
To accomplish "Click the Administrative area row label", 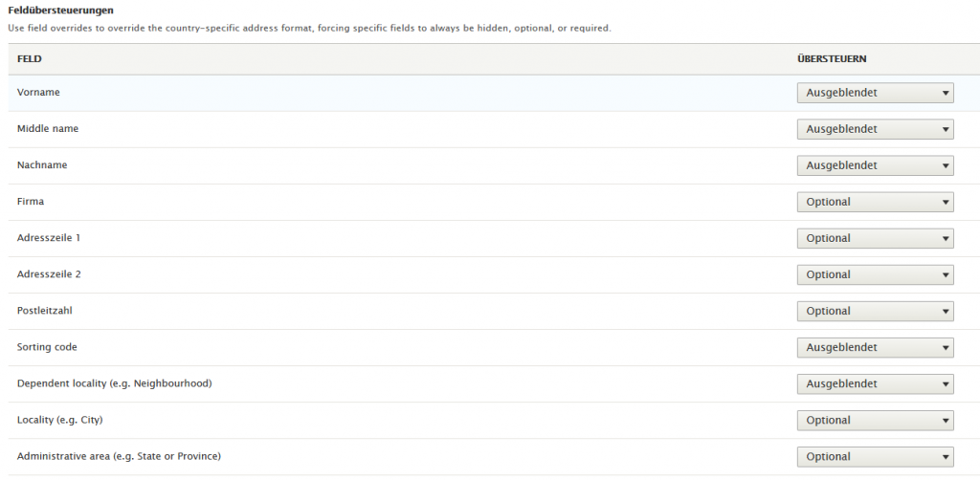I will tap(125, 456).
